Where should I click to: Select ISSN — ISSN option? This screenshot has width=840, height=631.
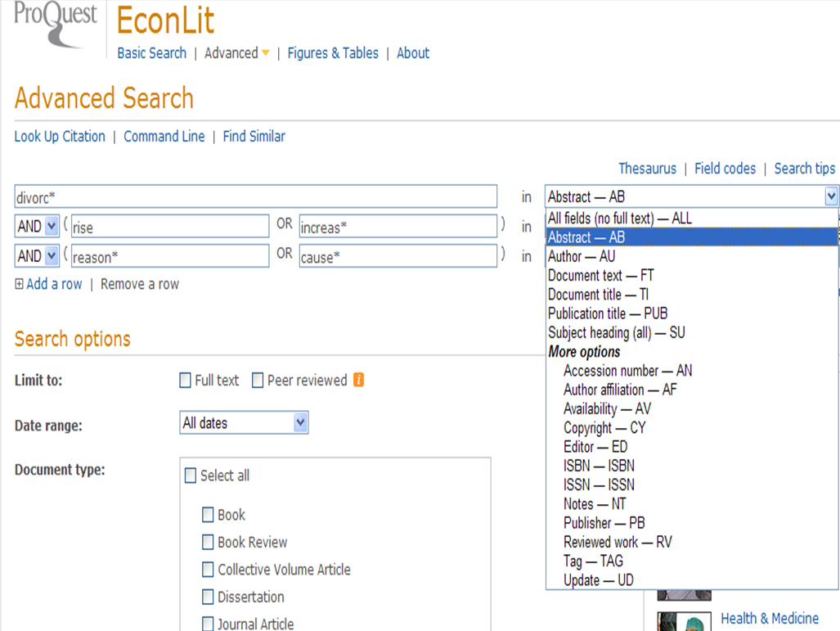click(691, 485)
